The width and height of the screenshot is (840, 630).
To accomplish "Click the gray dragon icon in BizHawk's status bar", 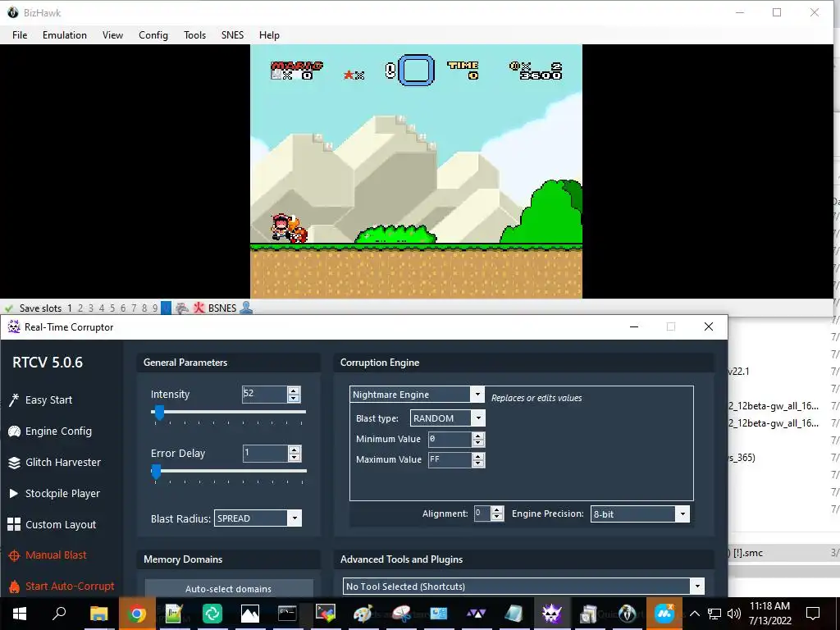I will pos(182,308).
